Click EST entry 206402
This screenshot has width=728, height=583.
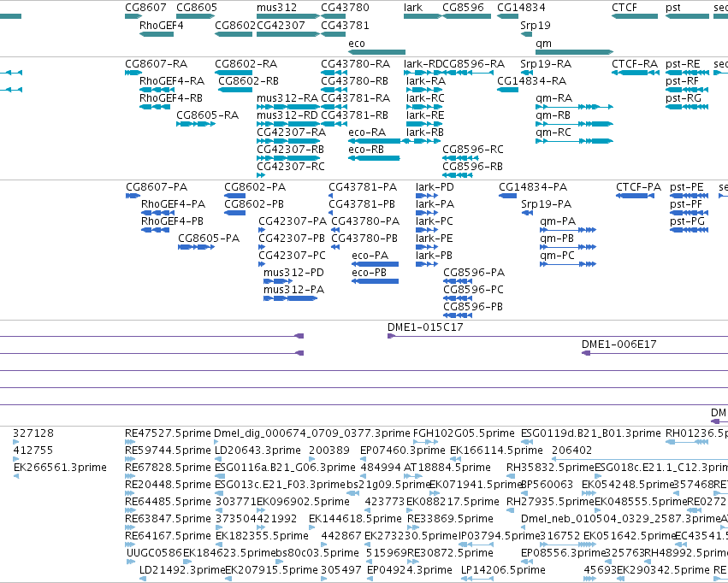571,450
